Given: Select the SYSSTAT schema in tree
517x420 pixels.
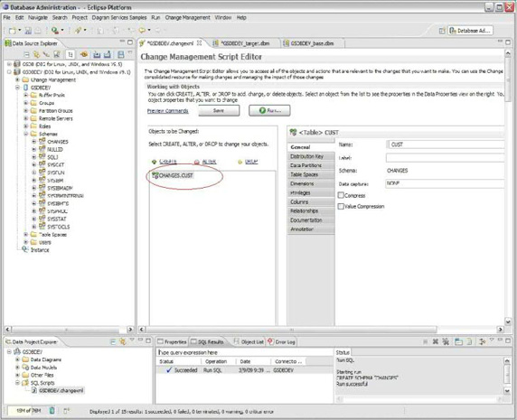Looking at the screenshot, I should tap(57, 219).
